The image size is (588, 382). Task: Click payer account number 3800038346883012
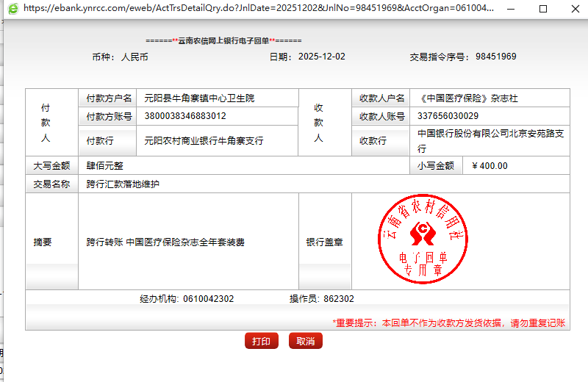point(185,116)
